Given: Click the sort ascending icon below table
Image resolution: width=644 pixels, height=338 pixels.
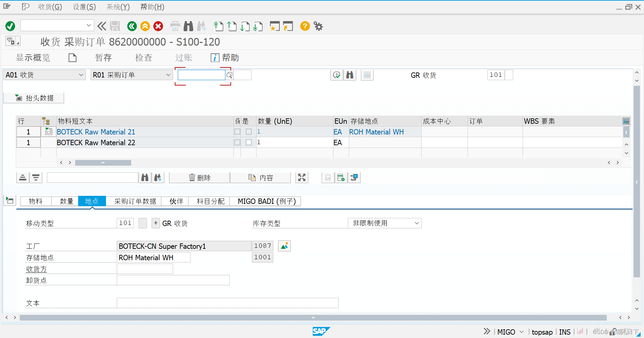Looking at the screenshot, I should click(23, 178).
